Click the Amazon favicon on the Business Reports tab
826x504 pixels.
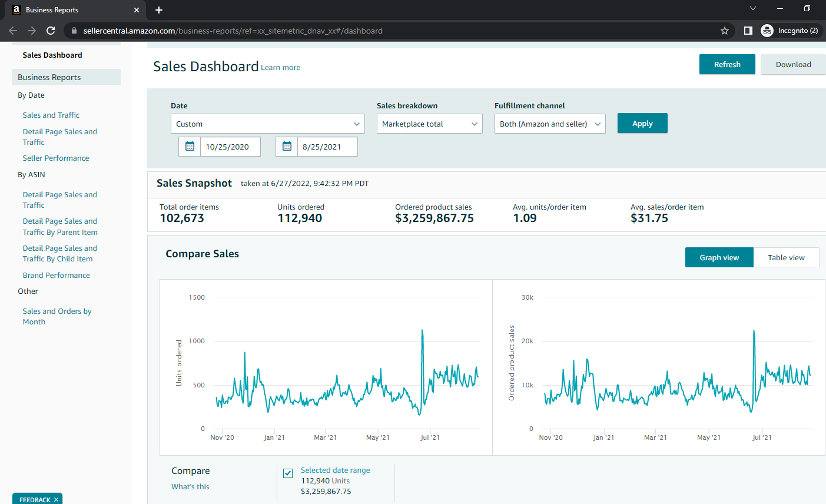[16, 10]
